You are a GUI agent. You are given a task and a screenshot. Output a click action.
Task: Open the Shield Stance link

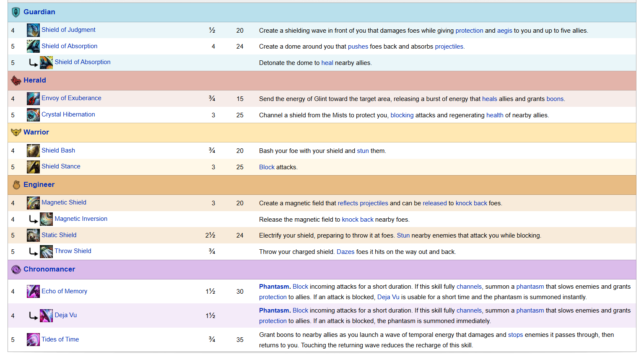tap(61, 166)
